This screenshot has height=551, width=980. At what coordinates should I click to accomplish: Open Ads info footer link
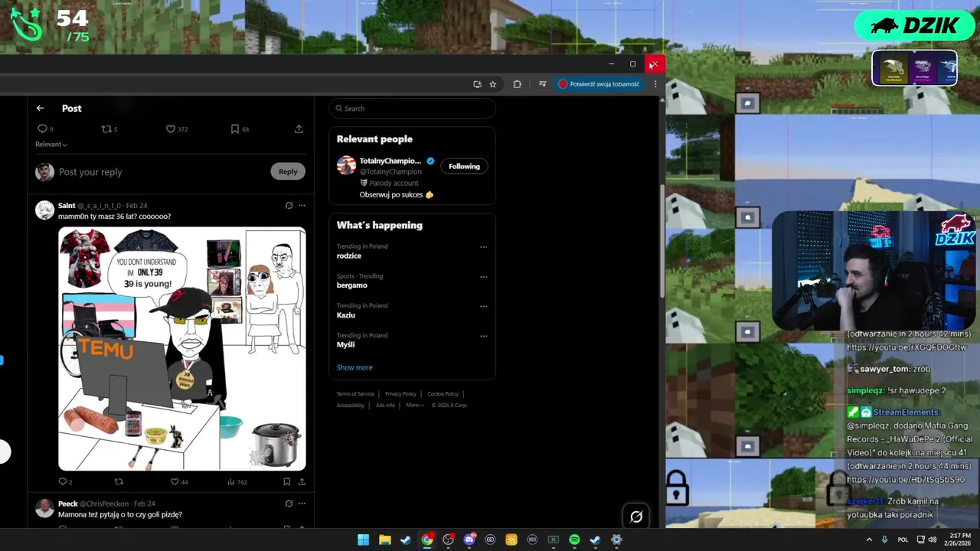385,406
